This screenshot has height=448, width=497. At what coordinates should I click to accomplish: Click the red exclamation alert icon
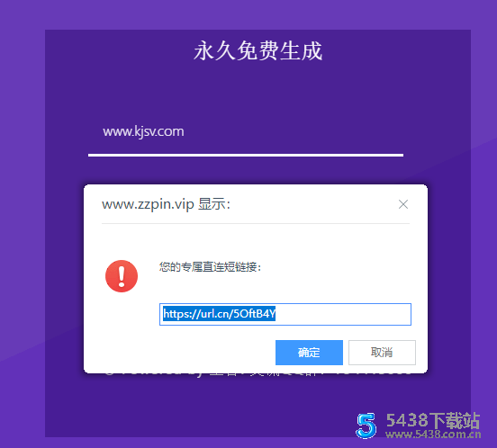(x=122, y=276)
